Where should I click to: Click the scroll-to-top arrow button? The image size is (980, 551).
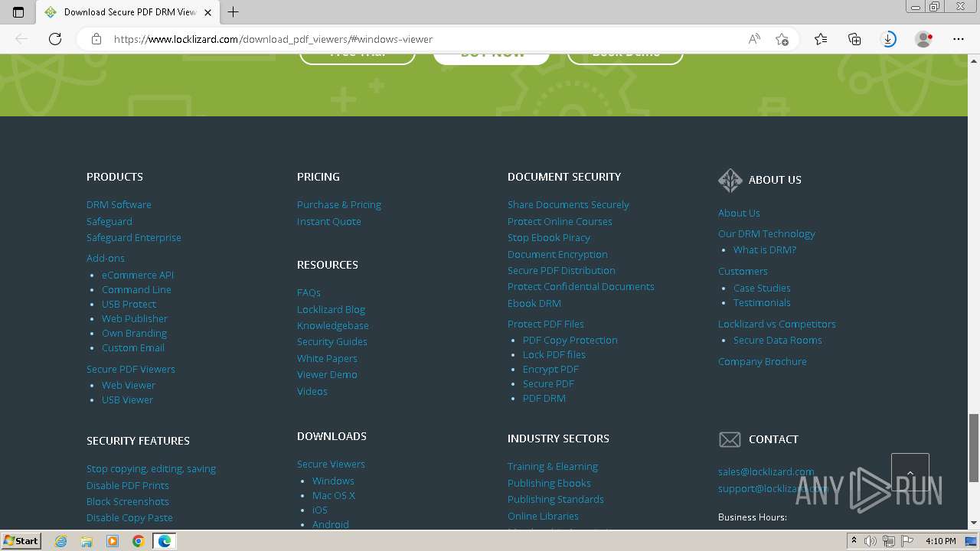(x=910, y=473)
